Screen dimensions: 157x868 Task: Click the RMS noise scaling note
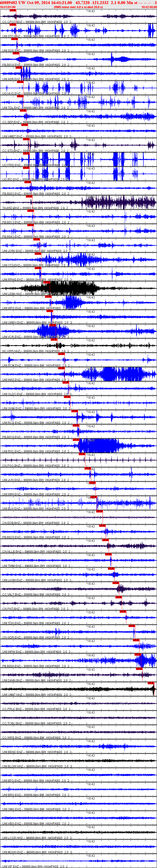click(x=78, y=7)
